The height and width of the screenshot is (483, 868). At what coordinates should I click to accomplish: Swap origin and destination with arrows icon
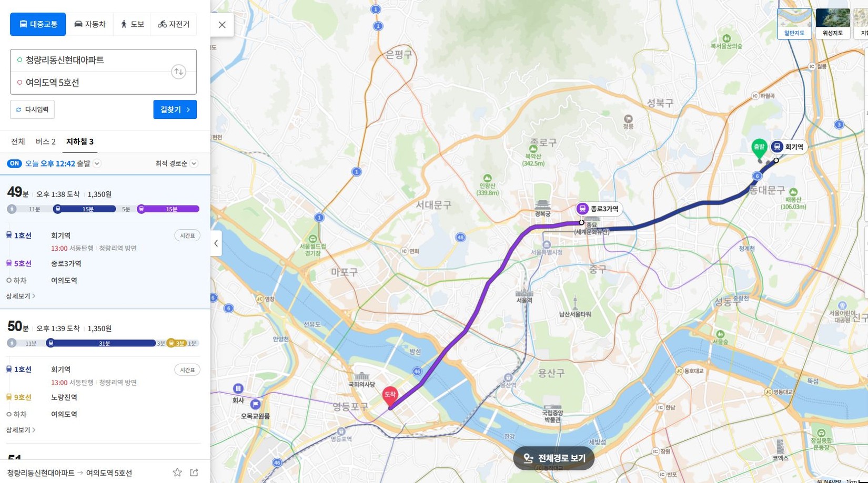(x=179, y=71)
